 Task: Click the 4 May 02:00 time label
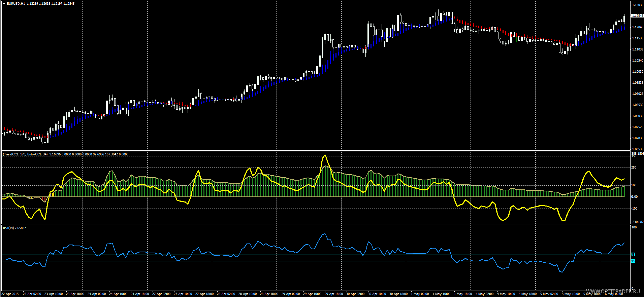point(485,294)
